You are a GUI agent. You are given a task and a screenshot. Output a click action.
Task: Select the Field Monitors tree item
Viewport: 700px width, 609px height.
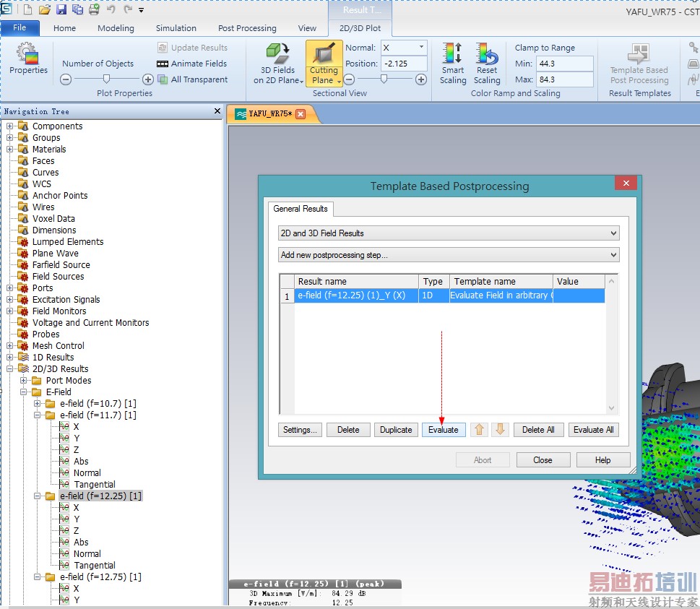pos(59,311)
